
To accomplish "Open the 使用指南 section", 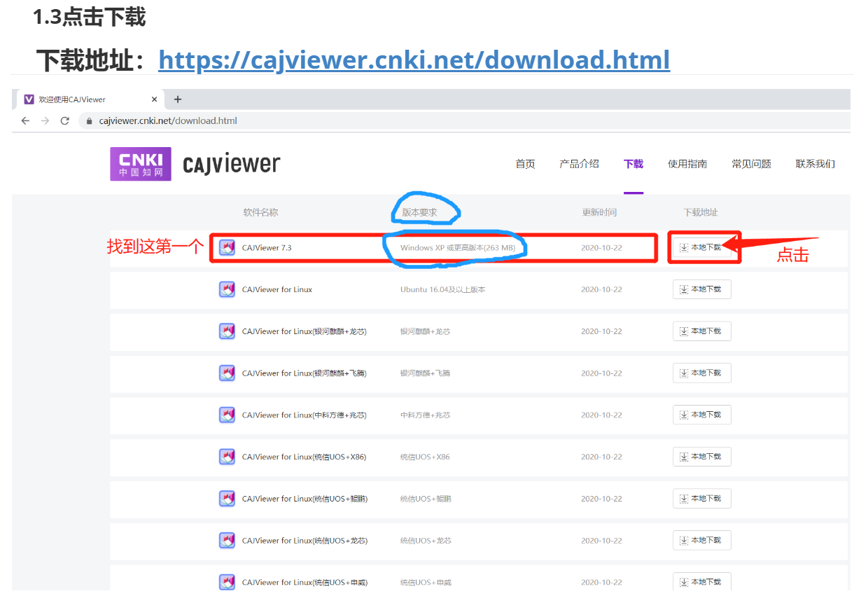I will coord(687,163).
